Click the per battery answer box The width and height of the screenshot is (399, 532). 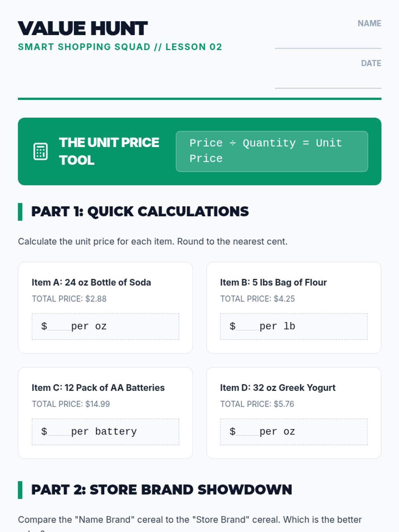[105, 432]
